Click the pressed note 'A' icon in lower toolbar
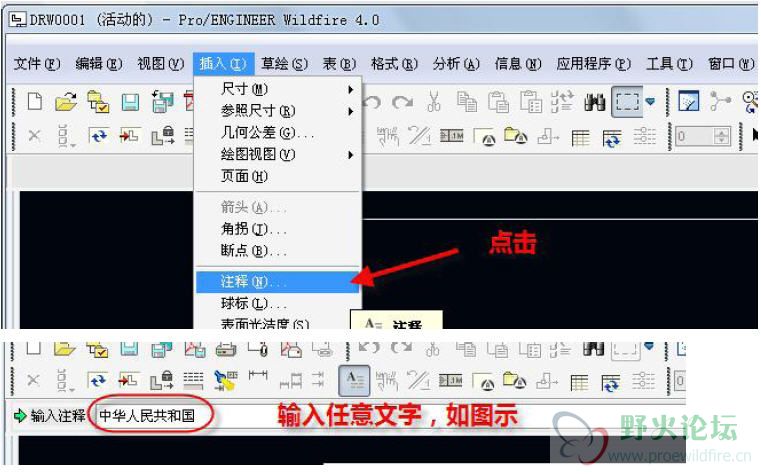 pos(354,381)
